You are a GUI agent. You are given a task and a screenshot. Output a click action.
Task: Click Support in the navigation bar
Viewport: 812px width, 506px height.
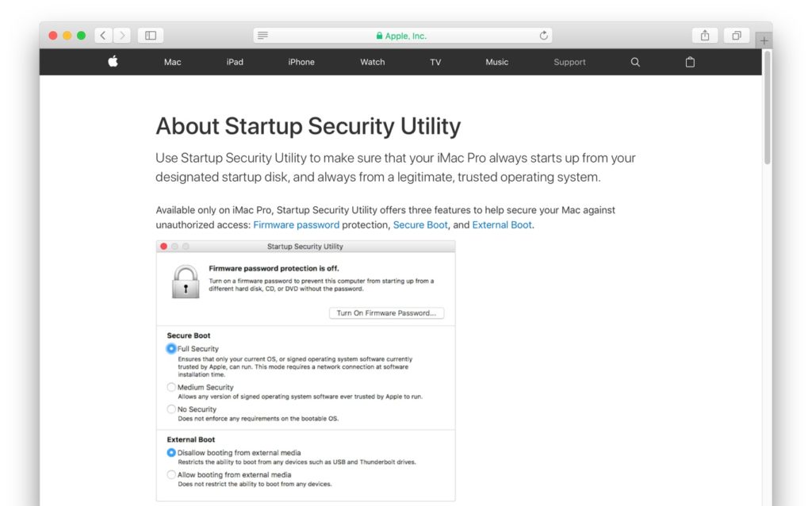pos(569,62)
